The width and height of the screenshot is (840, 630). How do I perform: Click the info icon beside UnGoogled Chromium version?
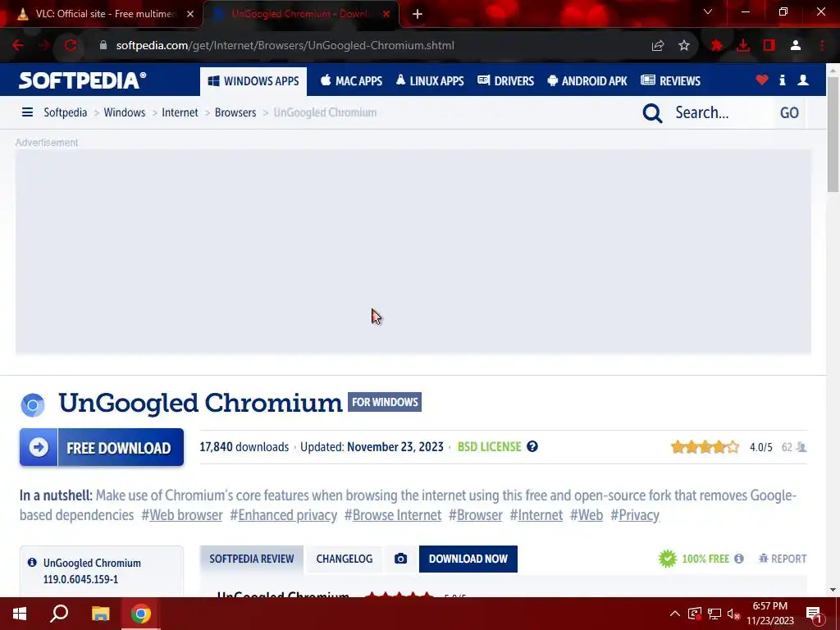point(32,563)
